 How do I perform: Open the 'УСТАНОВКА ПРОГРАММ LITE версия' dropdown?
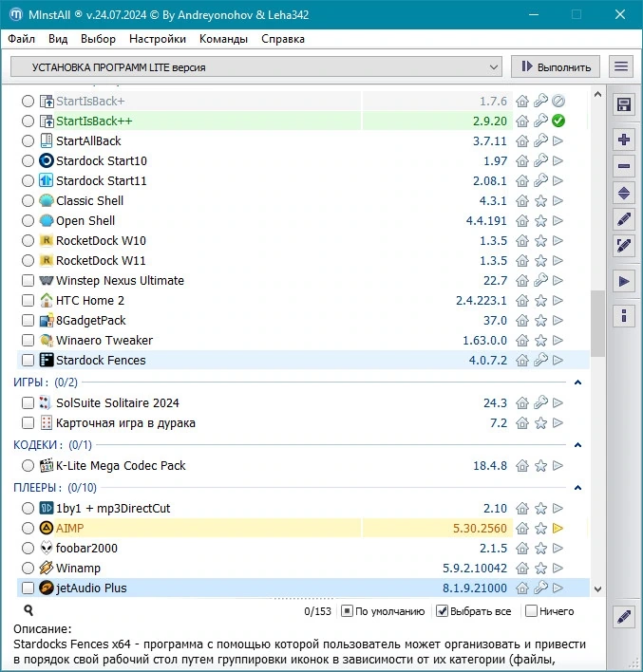coord(256,67)
